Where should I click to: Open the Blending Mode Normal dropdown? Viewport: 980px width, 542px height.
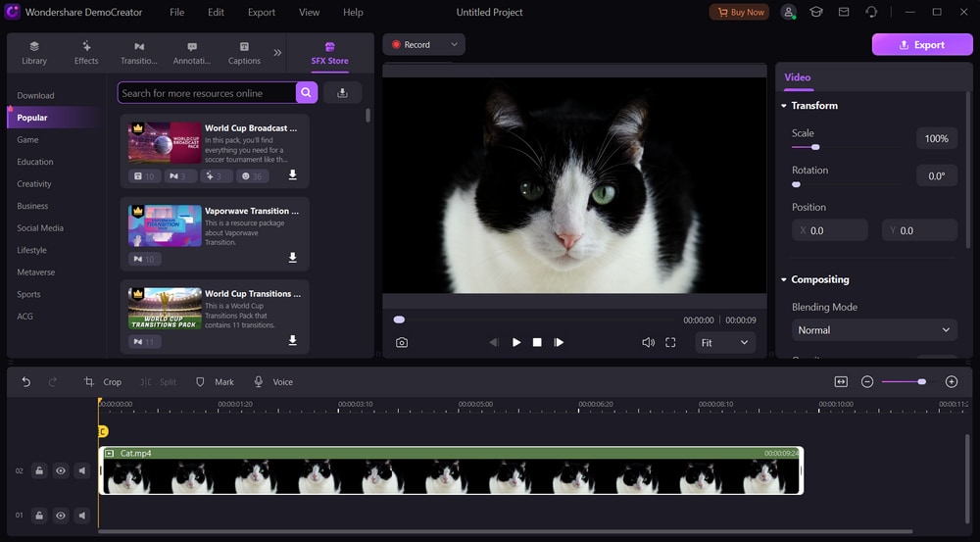(x=874, y=330)
